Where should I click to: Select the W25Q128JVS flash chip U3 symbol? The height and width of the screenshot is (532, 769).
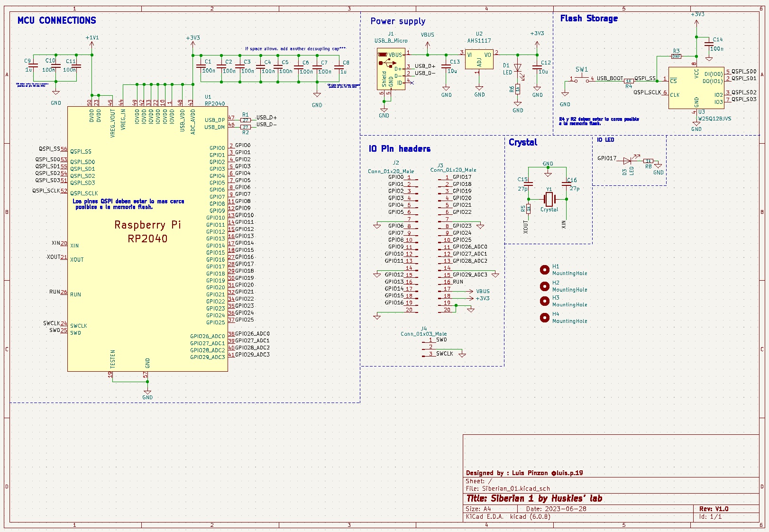pyautogui.click(x=696, y=88)
